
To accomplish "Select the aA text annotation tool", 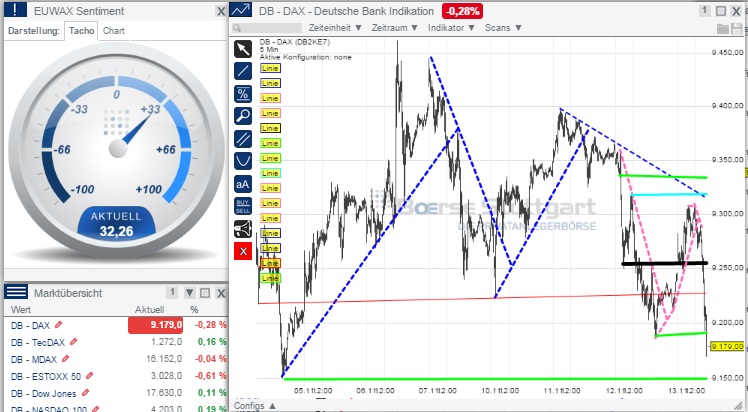I will [x=243, y=184].
